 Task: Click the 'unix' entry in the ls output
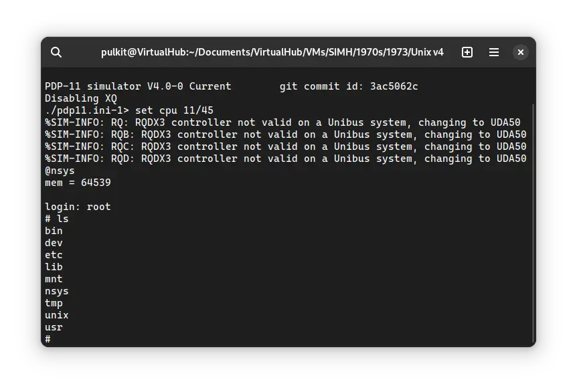coord(56,315)
